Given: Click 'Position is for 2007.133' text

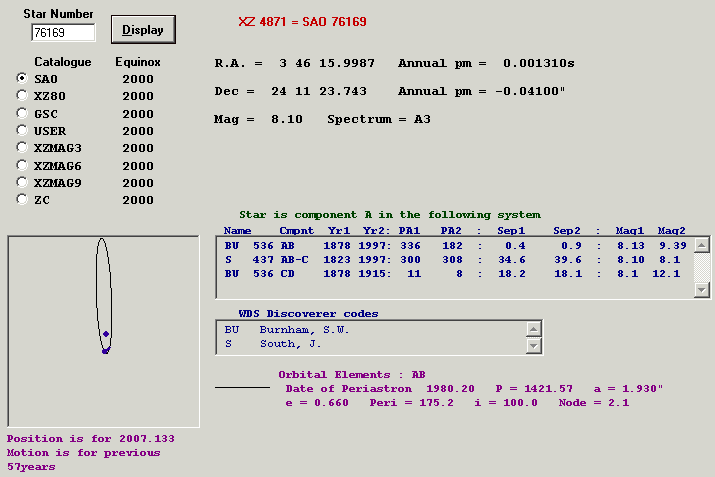Looking at the screenshot, I should (x=90, y=439).
